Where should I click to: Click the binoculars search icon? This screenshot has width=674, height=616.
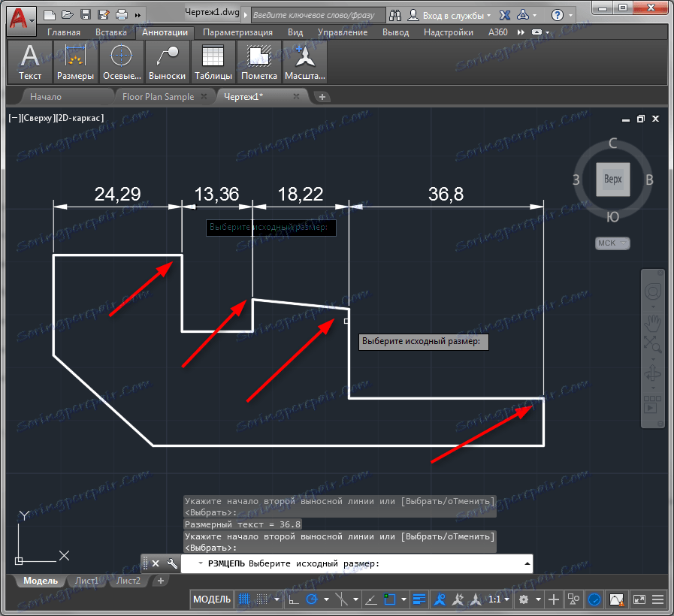pos(395,16)
